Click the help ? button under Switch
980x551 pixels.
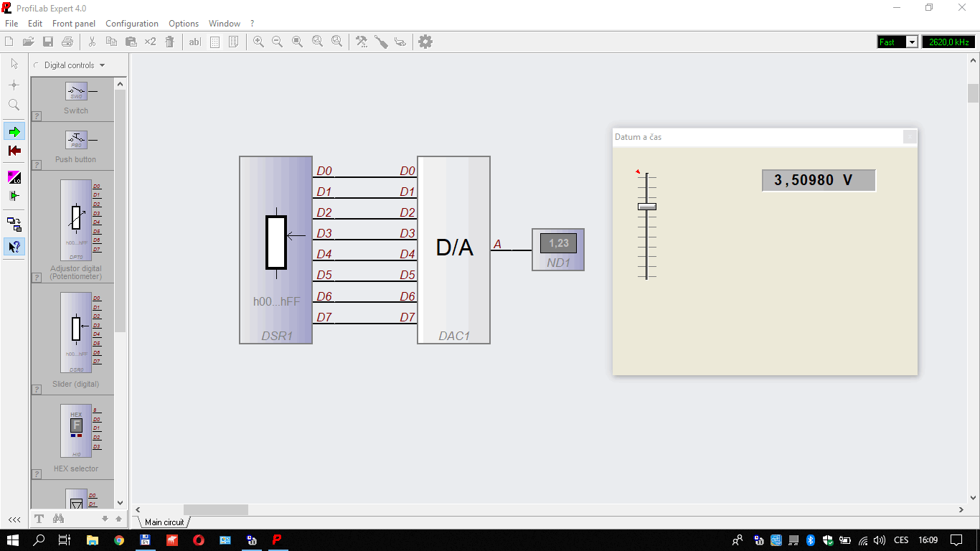(x=37, y=116)
